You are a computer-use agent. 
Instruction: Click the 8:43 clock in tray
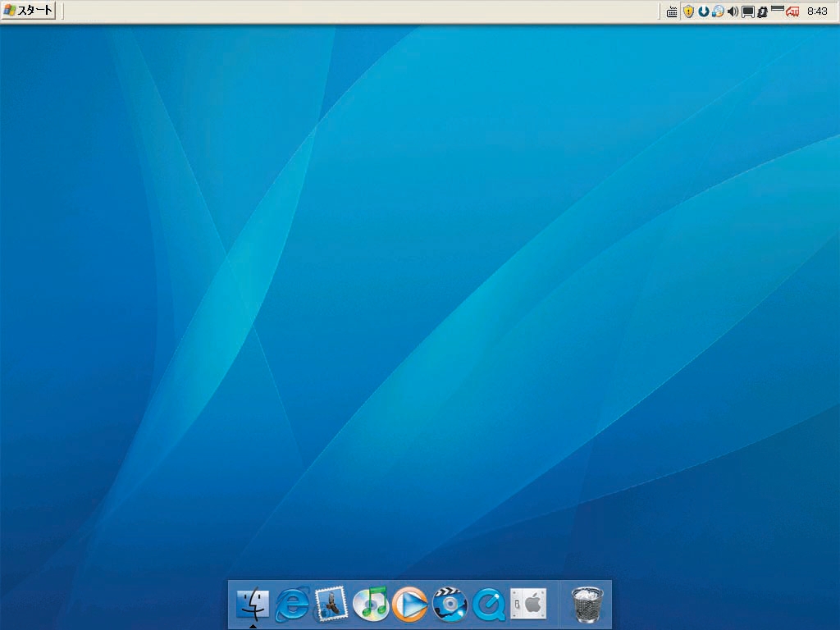pyautogui.click(x=818, y=11)
